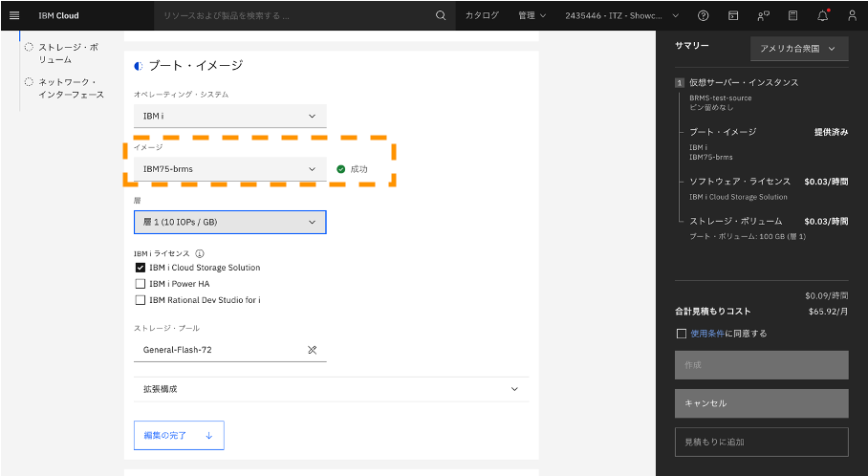
Task: Open IBM Cloud Shell icon
Action: pos(733,15)
